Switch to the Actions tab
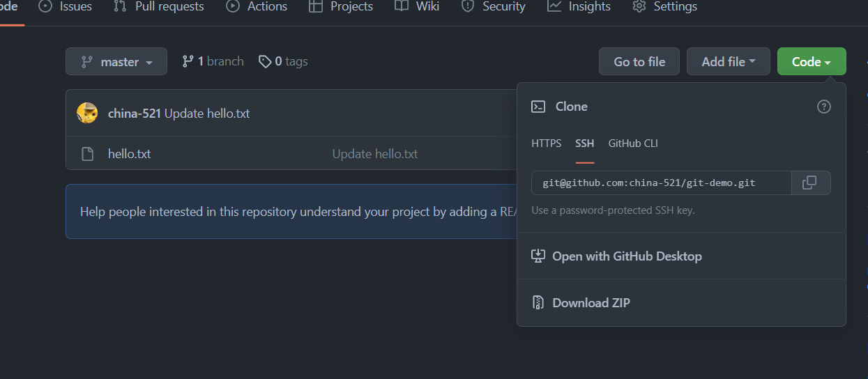This screenshot has width=868, height=379. click(x=257, y=6)
